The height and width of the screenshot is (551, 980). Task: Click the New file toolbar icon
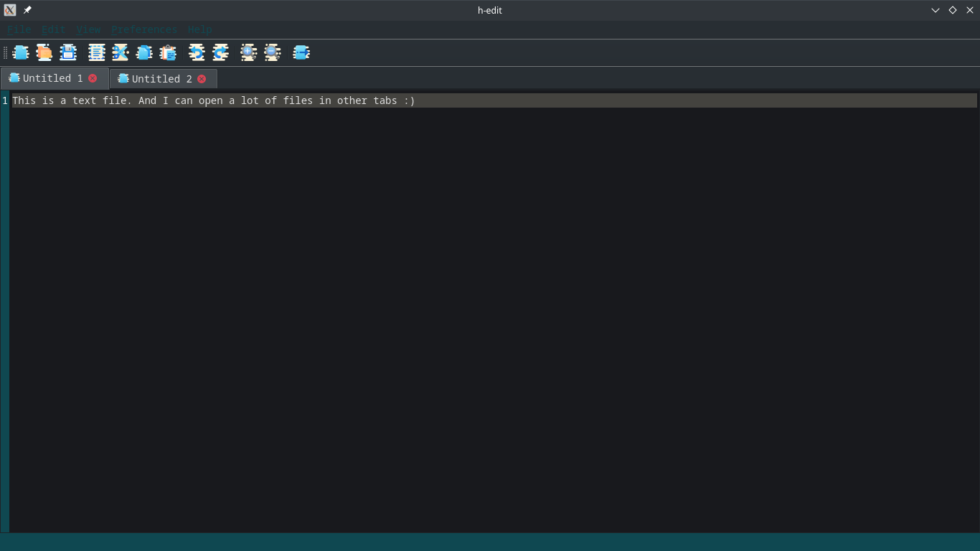pos(21,52)
